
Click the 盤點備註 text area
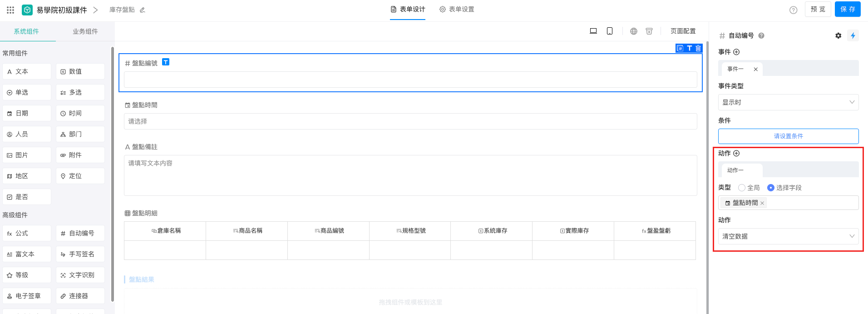pos(410,175)
